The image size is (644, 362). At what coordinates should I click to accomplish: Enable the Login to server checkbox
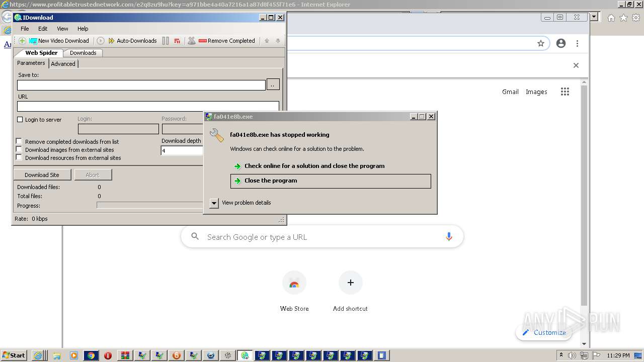point(20,120)
